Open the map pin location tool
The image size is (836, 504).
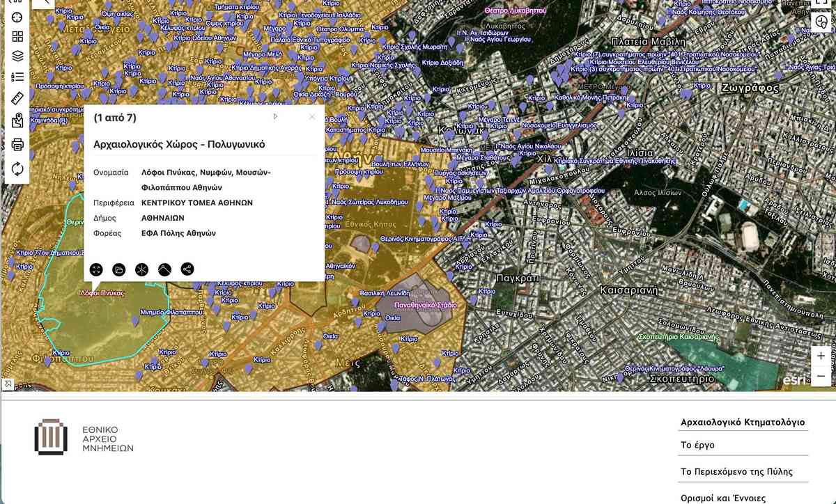(x=17, y=120)
